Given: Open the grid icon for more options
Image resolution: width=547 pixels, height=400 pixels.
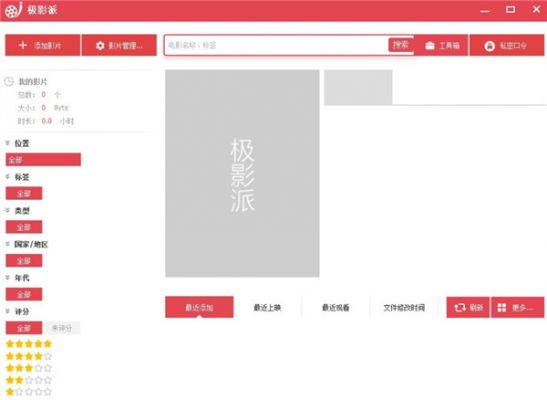Looking at the screenshot, I should click(502, 308).
